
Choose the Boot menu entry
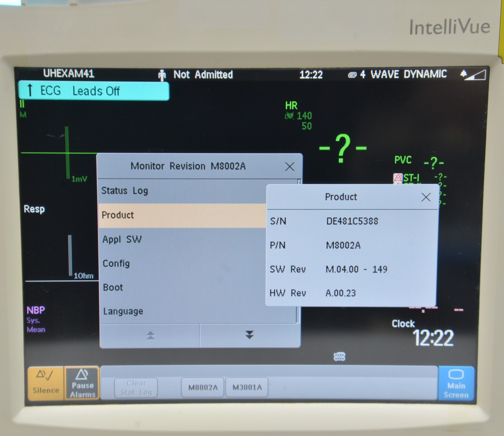coord(182,287)
